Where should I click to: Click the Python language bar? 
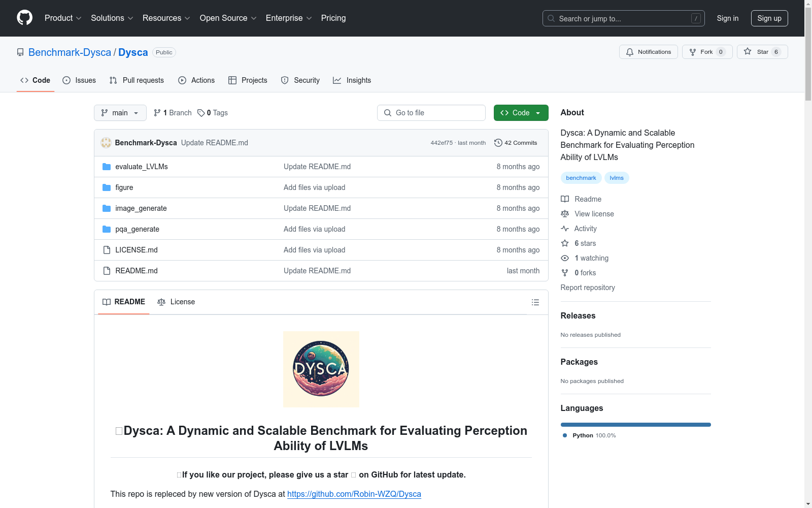point(636,425)
